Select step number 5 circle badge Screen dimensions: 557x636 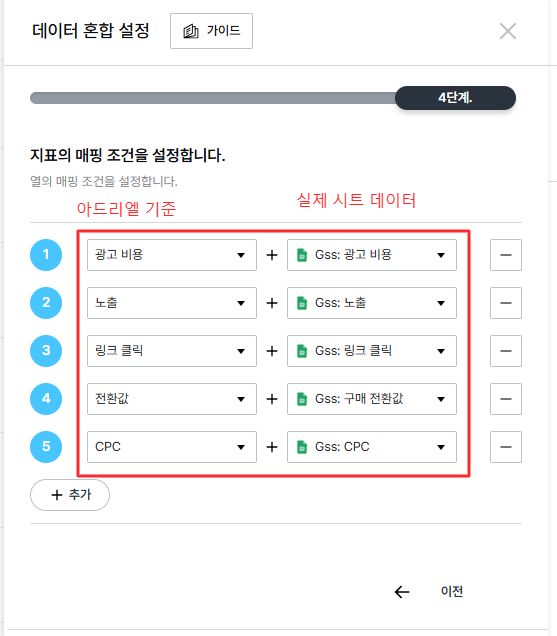(x=46, y=447)
